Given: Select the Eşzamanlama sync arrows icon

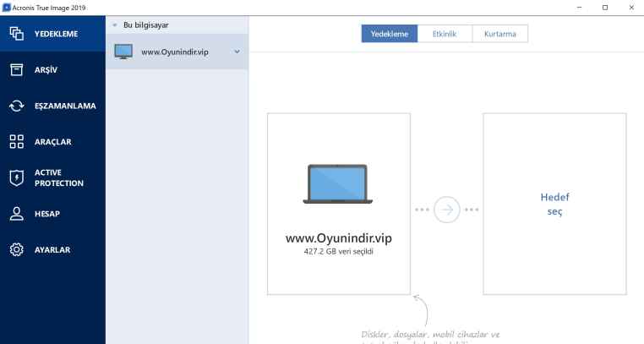Looking at the screenshot, I should point(16,106).
